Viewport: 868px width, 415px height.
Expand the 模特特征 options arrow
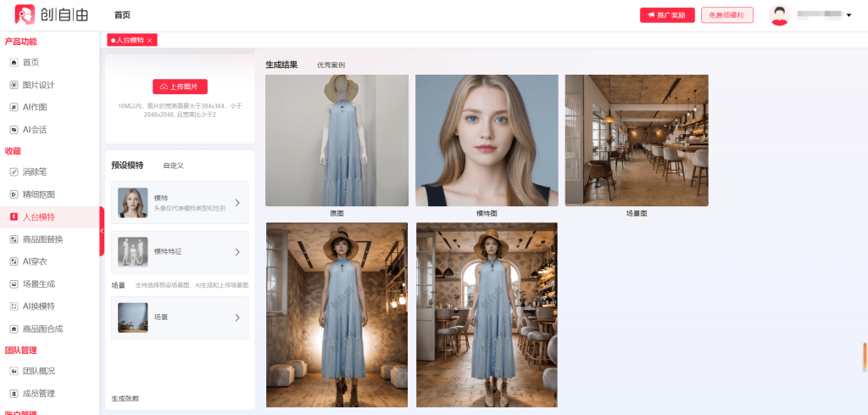point(237,252)
